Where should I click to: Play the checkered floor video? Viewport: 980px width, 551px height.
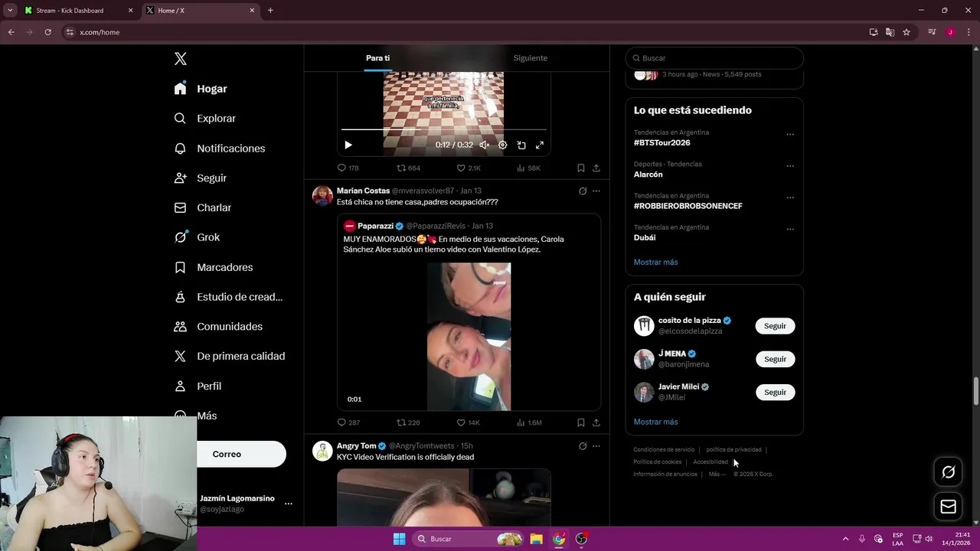pyautogui.click(x=348, y=145)
